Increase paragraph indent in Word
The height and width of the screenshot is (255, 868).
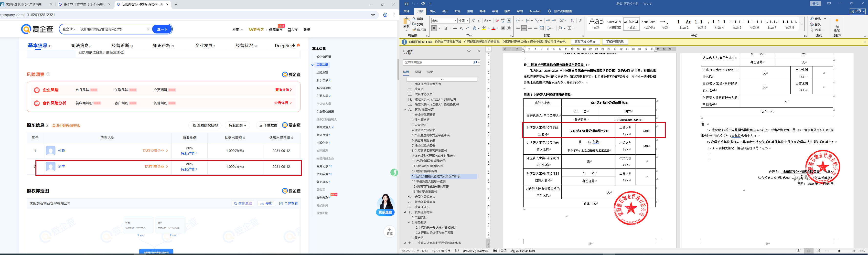554,21
